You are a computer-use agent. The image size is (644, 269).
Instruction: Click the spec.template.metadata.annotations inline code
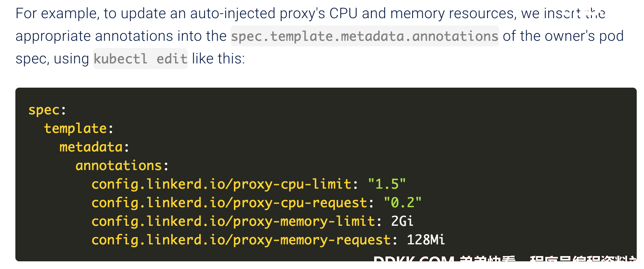point(364,36)
